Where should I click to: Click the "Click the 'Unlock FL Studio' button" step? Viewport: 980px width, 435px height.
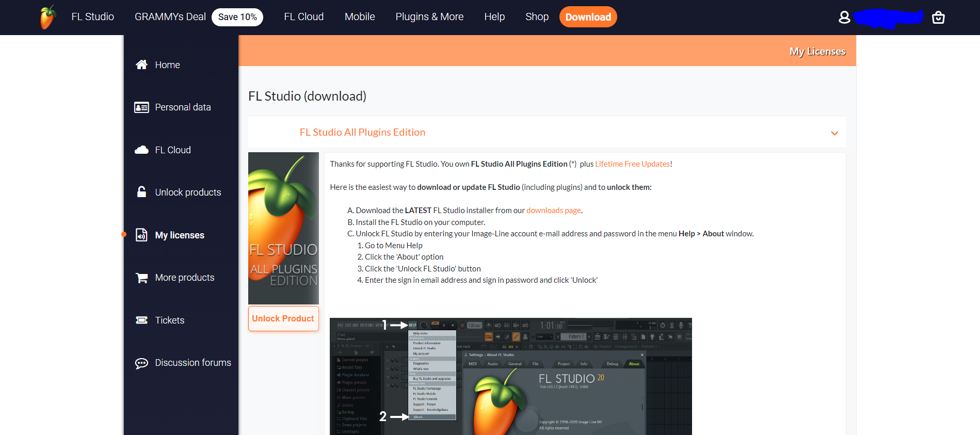[423, 269]
